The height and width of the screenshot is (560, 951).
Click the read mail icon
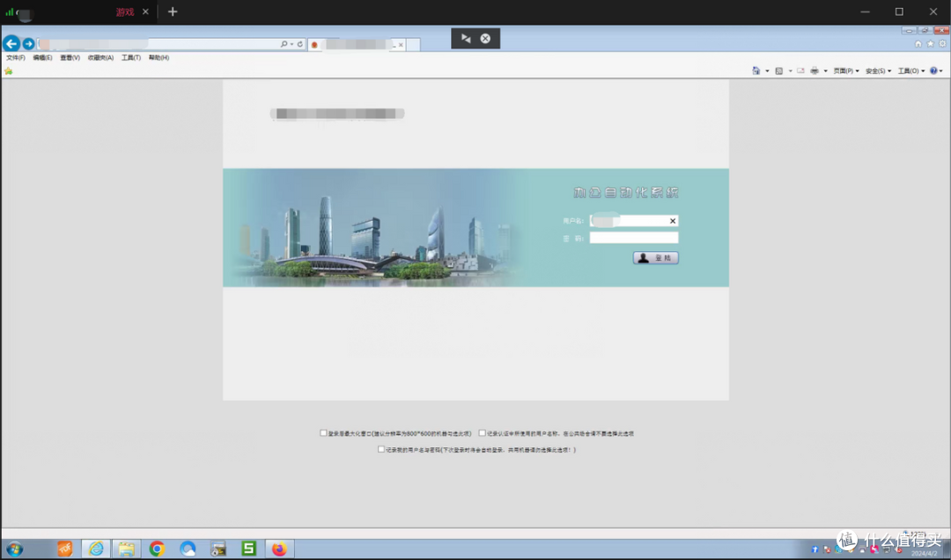[800, 71]
